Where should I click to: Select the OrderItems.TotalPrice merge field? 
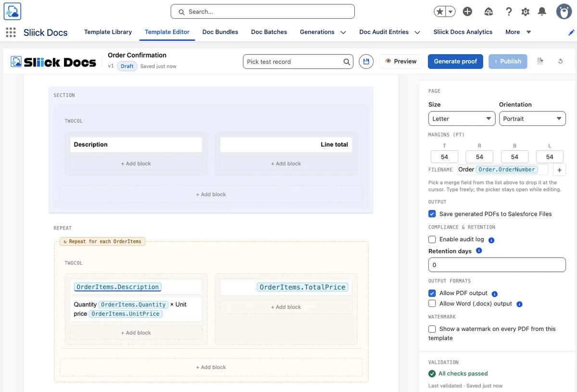(x=302, y=287)
